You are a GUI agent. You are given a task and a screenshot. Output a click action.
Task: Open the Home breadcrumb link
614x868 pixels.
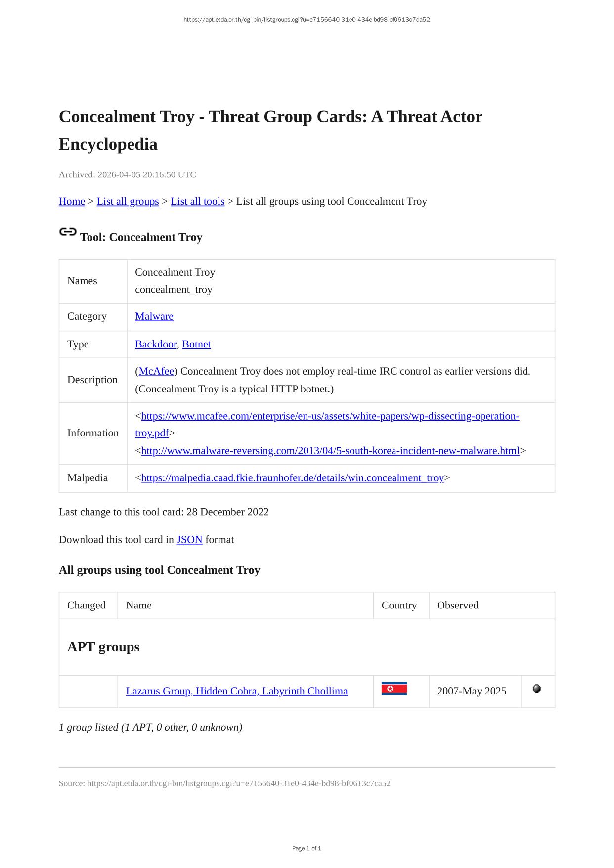point(72,201)
